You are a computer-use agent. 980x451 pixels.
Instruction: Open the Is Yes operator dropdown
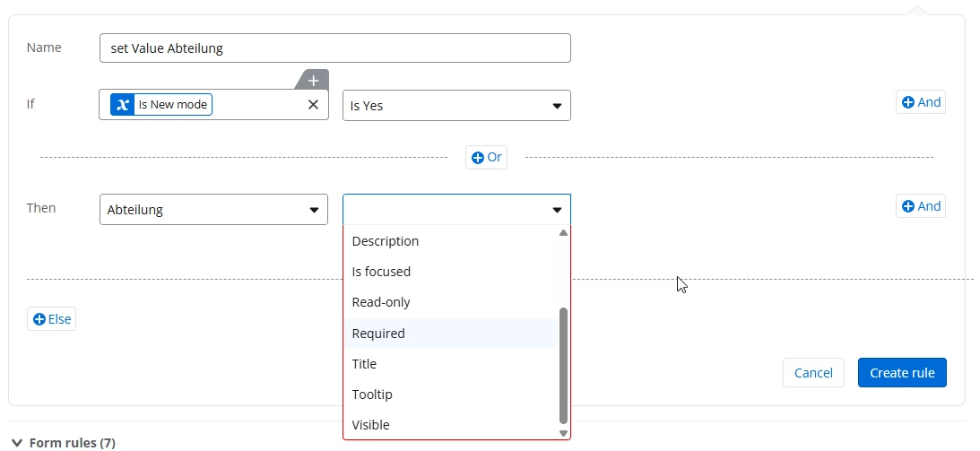[x=456, y=106]
